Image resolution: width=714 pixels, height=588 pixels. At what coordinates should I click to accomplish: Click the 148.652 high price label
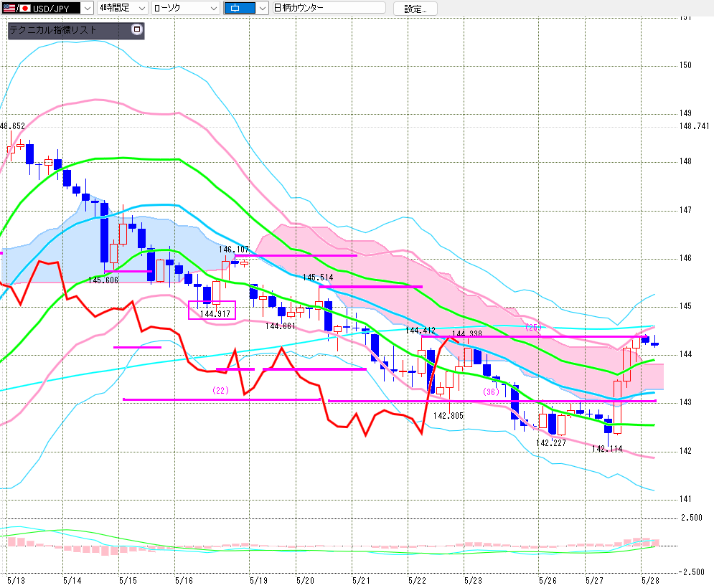tap(12, 126)
